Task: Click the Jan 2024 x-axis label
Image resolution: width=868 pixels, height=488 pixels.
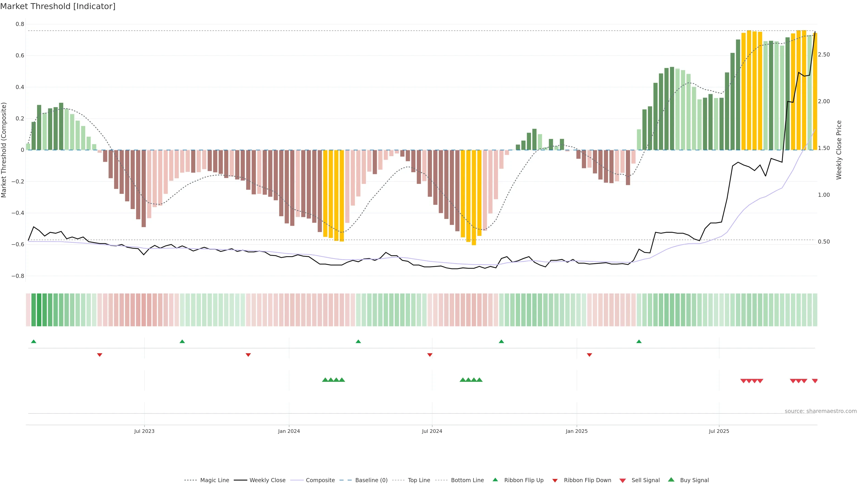Action: click(289, 431)
